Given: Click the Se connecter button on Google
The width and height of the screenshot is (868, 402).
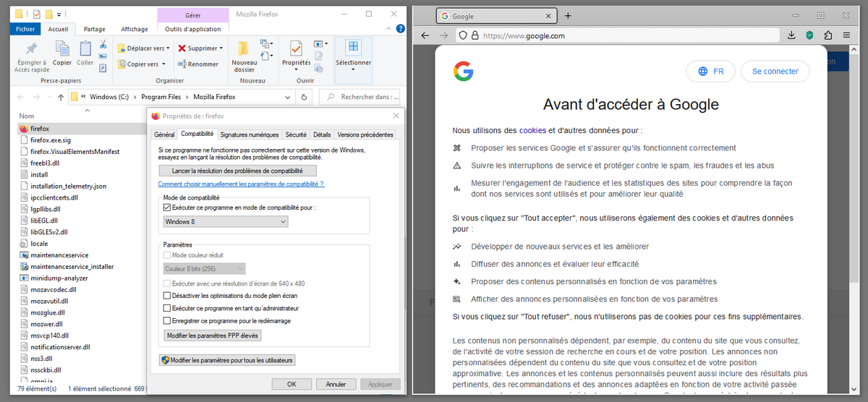Looking at the screenshot, I should [775, 71].
